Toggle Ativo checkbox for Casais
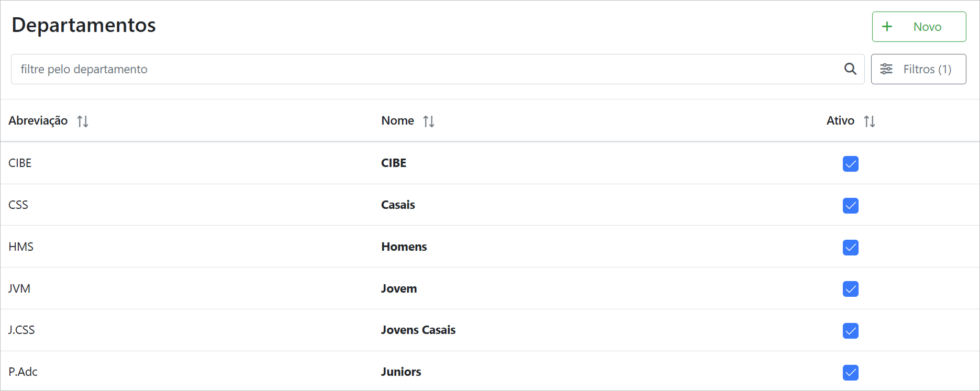This screenshot has width=980, height=391. [x=851, y=206]
